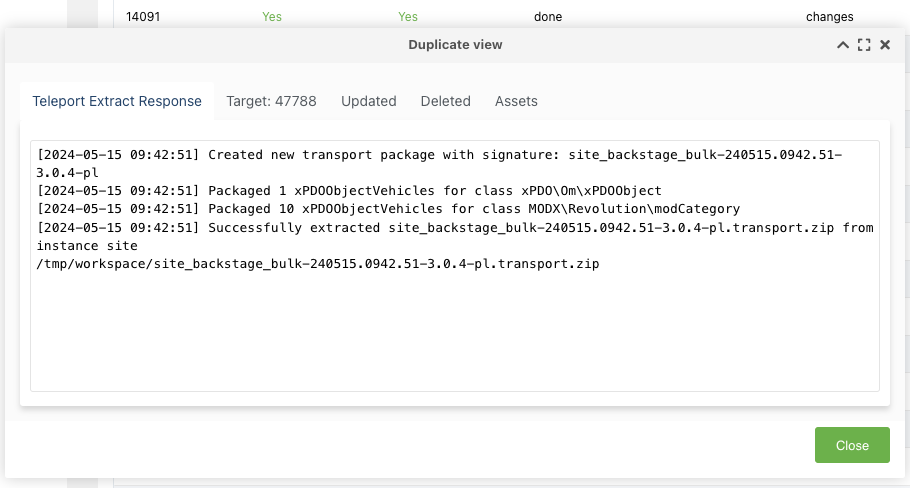The width and height of the screenshot is (910, 488).
Task: Close Duplicate view with X icon
Action: pyautogui.click(x=885, y=45)
